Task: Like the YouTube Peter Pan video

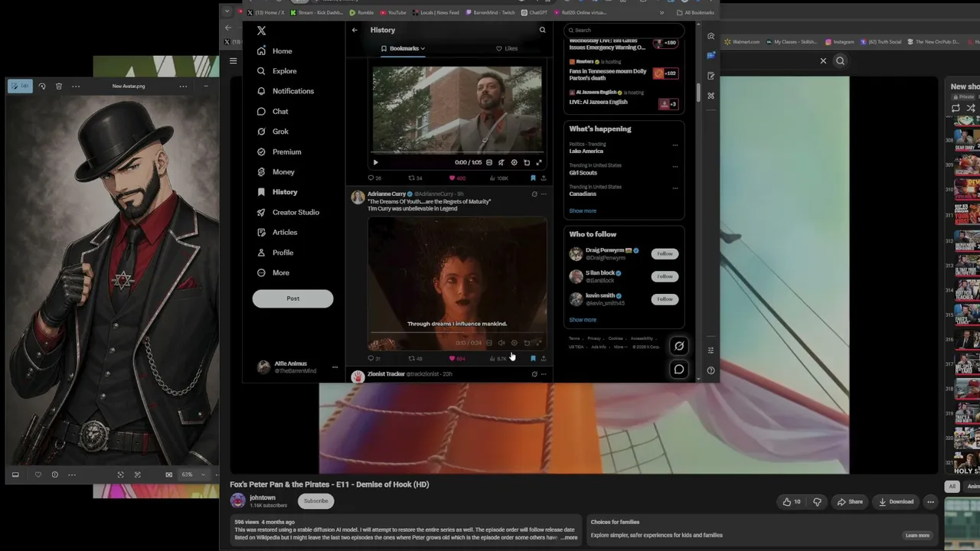Action: click(792, 502)
